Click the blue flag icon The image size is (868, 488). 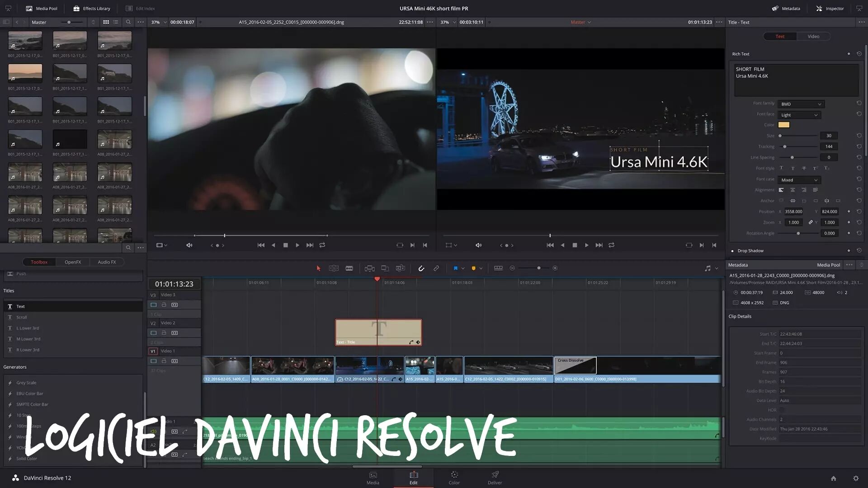click(x=455, y=268)
